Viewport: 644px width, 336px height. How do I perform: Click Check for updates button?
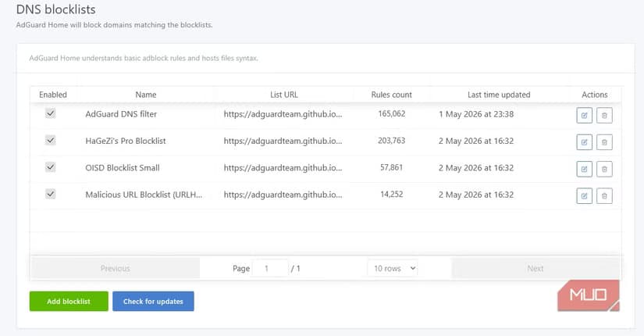[153, 301]
